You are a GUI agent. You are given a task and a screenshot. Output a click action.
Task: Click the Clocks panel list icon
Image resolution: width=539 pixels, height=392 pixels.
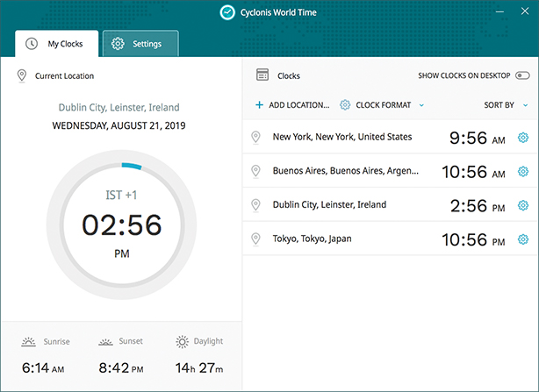(262, 76)
